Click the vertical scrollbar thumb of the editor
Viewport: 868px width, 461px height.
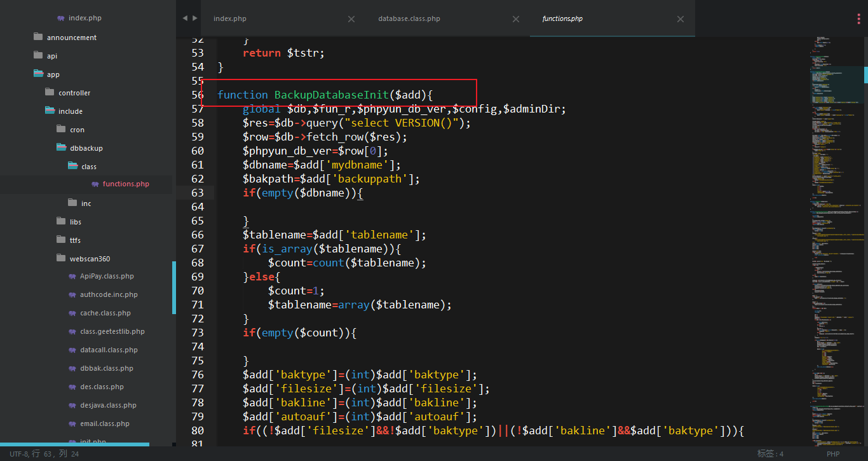click(865, 74)
